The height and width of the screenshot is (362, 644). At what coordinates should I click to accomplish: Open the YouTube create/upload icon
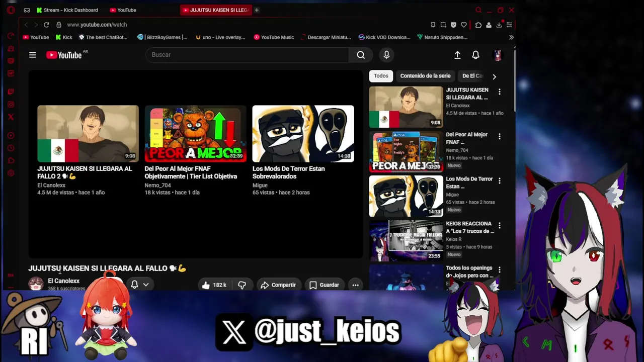457,55
